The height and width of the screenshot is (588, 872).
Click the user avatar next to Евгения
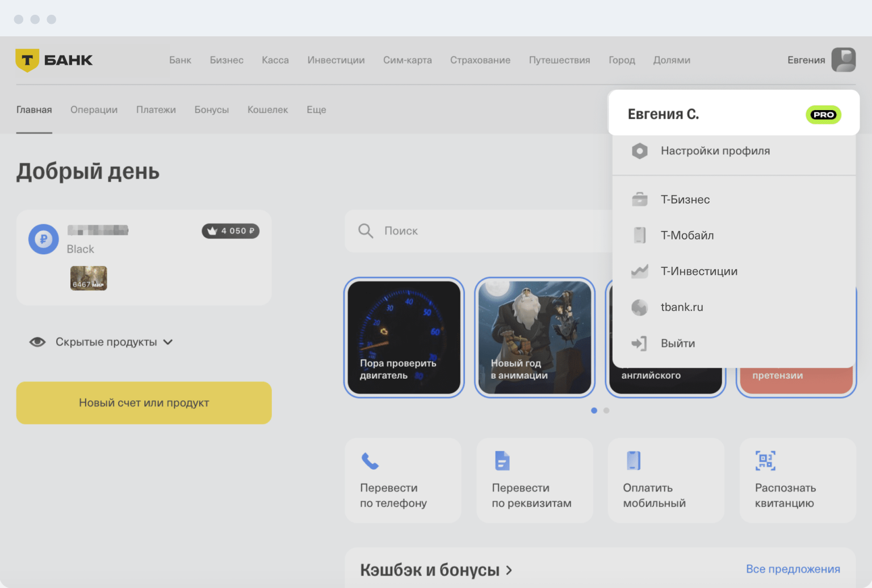[x=844, y=60]
